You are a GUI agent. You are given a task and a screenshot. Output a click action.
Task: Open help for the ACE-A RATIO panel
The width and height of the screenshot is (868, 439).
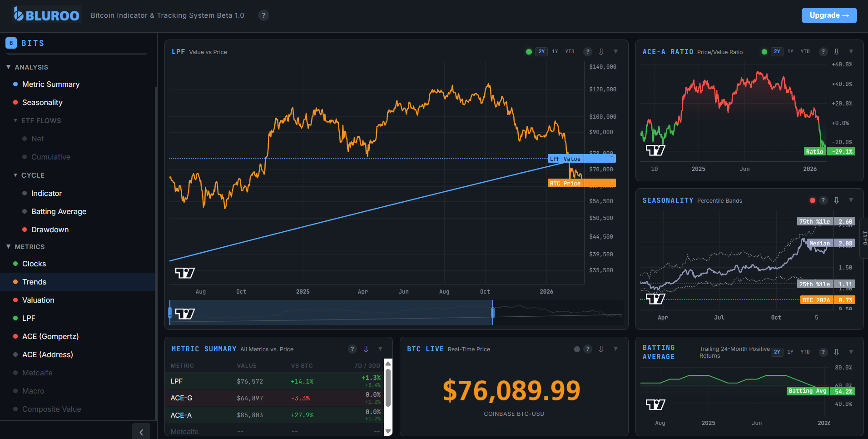pos(823,51)
